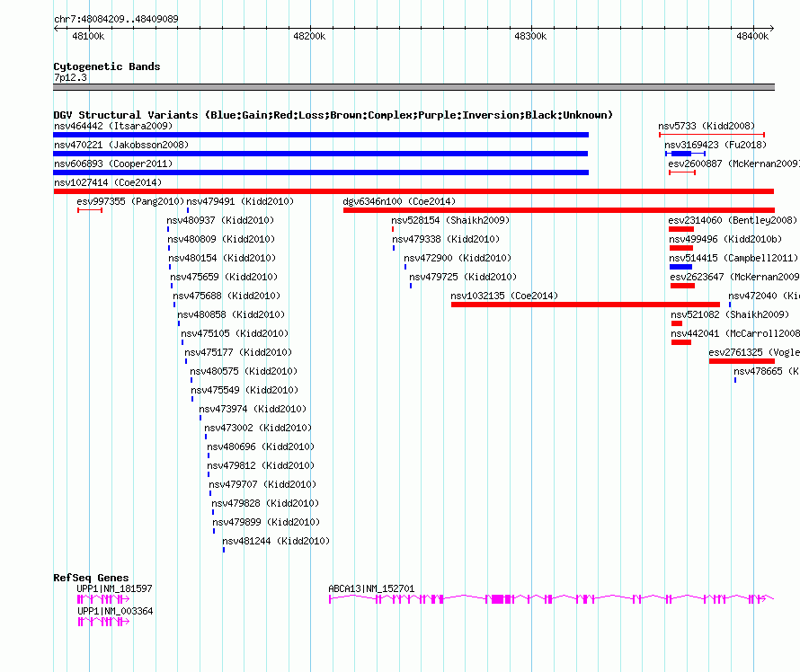This screenshot has height=672, width=800.
Task: Select the nsv472900 (Kidd2010) label
Action: [458, 258]
